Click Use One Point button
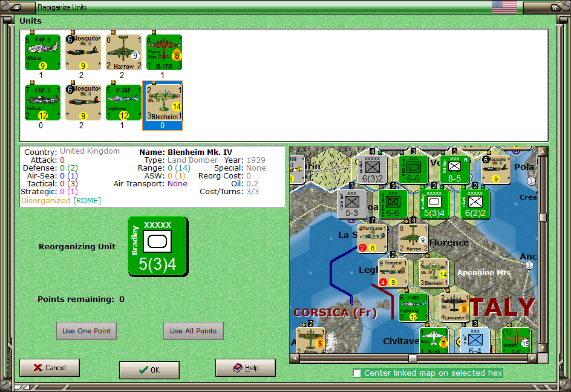The height and width of the screenshot is (392, 571). [86, 331]
